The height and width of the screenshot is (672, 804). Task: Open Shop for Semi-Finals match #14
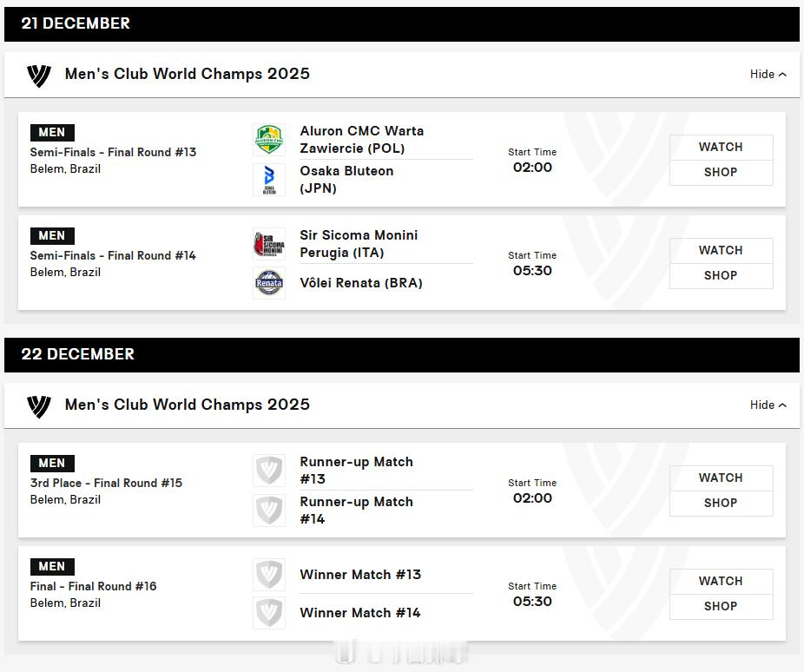(721, 276)
